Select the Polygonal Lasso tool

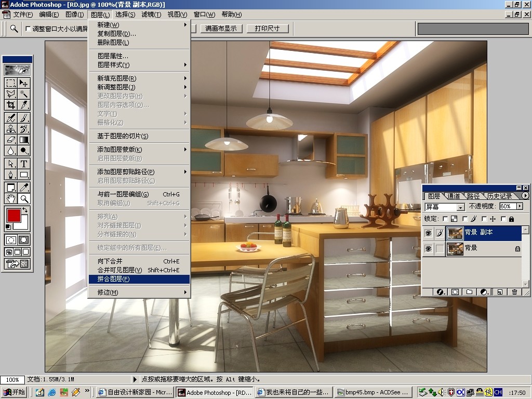11,94
